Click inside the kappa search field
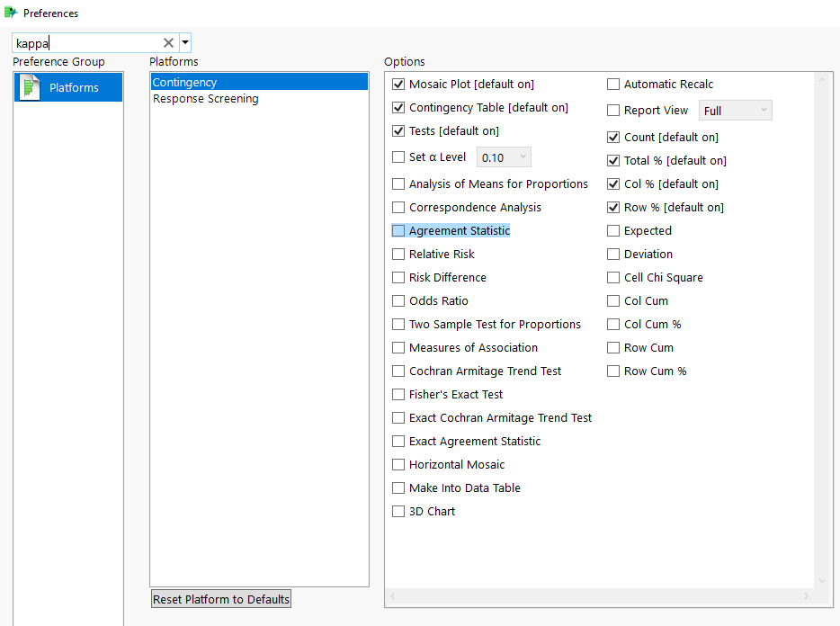Screen dimensions: 840x626 click(87, 42)
